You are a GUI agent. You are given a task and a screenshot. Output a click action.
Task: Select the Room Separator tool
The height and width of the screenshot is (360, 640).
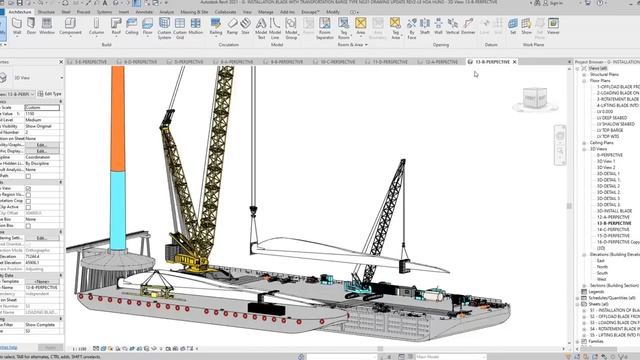point(324,29)
